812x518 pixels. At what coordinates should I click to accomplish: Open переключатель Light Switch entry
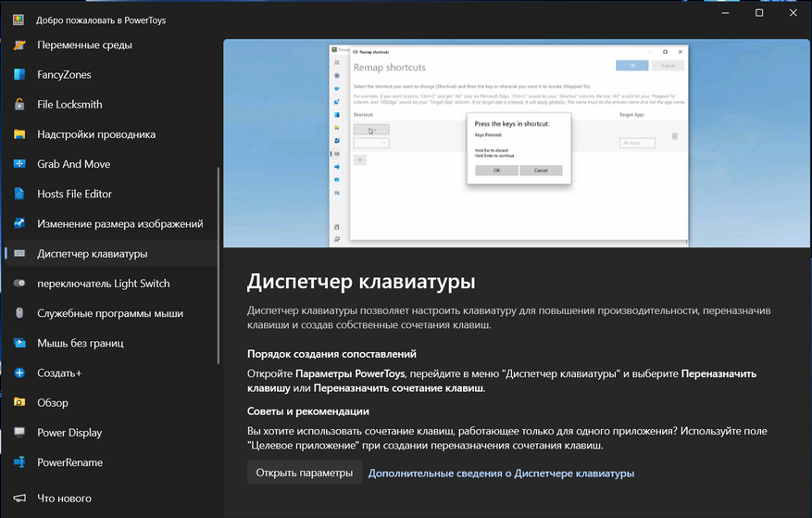point(111,284)
